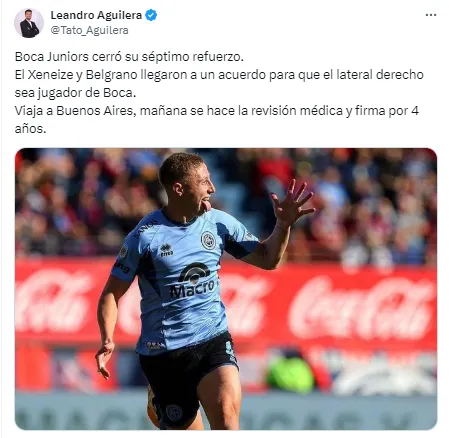Click the word 'Xeneize' in the tweet
The image size is (449, 438).
51,75
